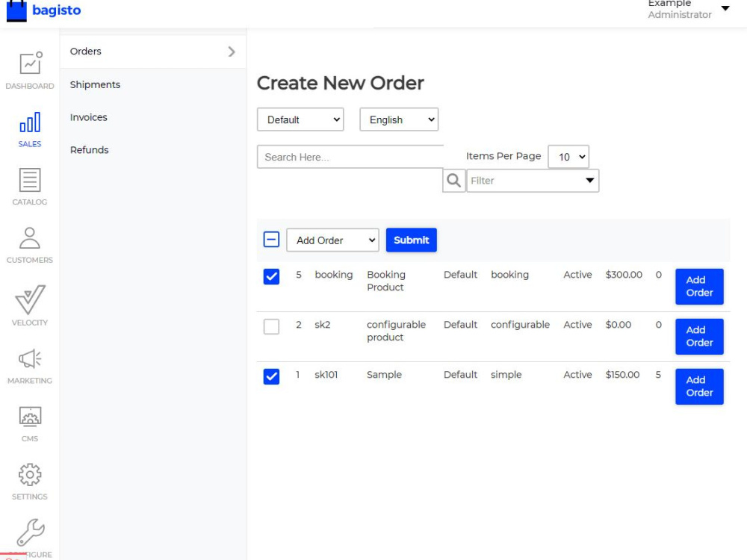Toggle the select-all minus checkbox
The image size is (747, 560).
pyautogui.click(x=272, y=239)
